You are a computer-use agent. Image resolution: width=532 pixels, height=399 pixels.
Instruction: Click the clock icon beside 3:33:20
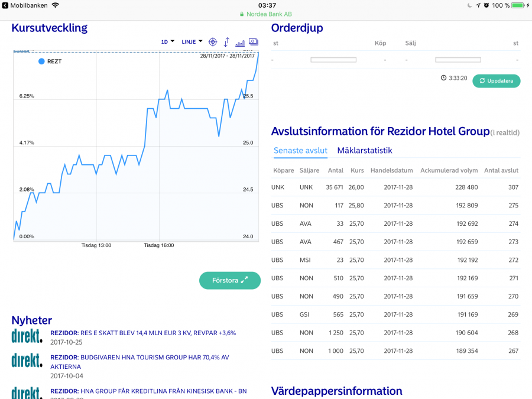coord(443,78)
